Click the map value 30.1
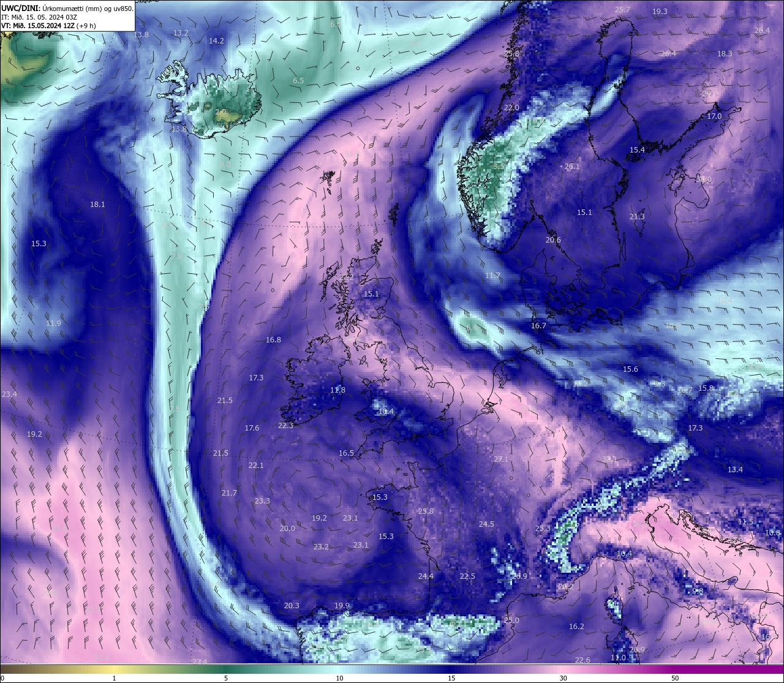Image resolution: width=784 pixels, height=683 pixels. pyautogui.click(x=609, y=459)
